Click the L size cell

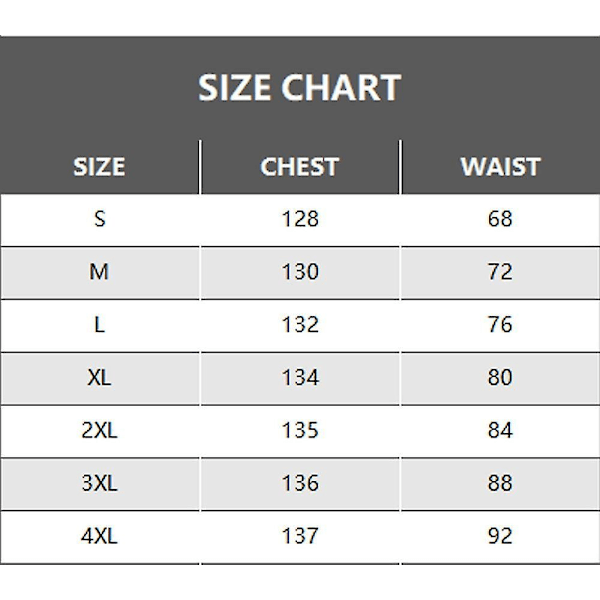tap(99, 325)
